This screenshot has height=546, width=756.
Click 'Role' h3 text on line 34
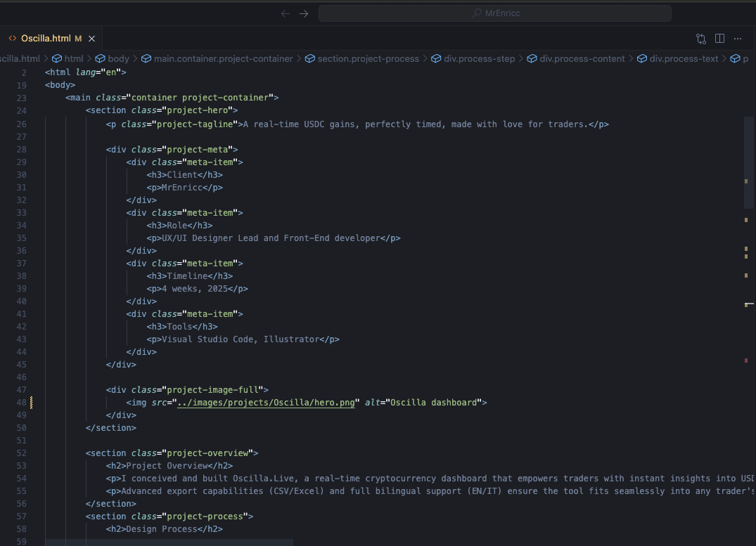(177, 226)
